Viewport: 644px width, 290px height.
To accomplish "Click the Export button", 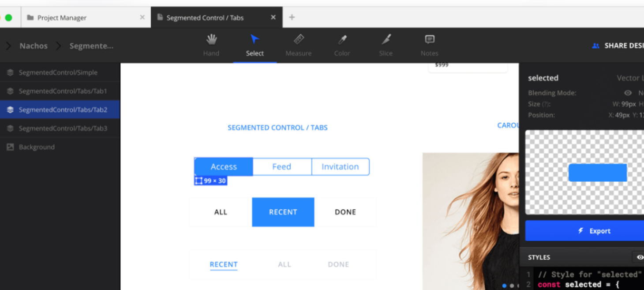I will (x=584, y=231).
